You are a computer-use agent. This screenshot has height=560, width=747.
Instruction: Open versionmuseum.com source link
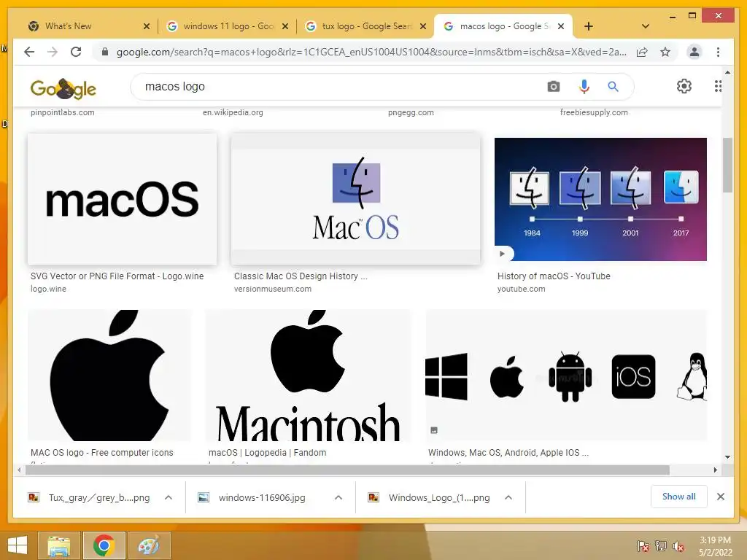coord(273,289)
